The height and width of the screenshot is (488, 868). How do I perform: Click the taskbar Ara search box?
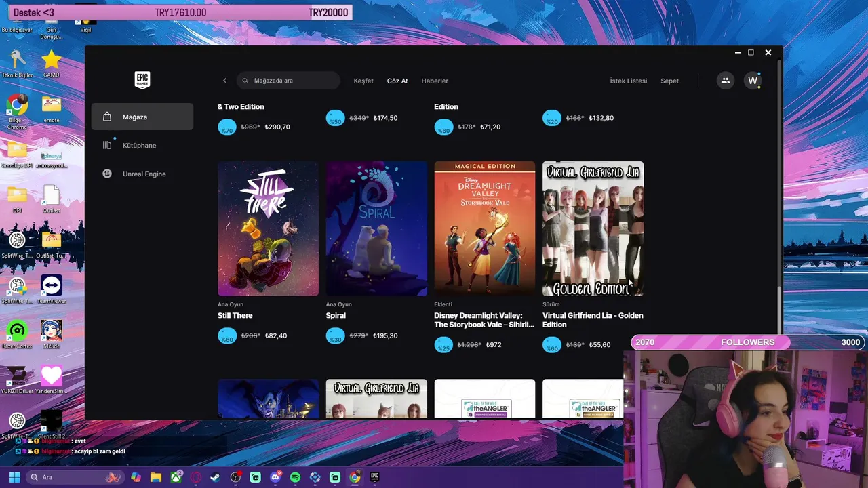point(75,477)
